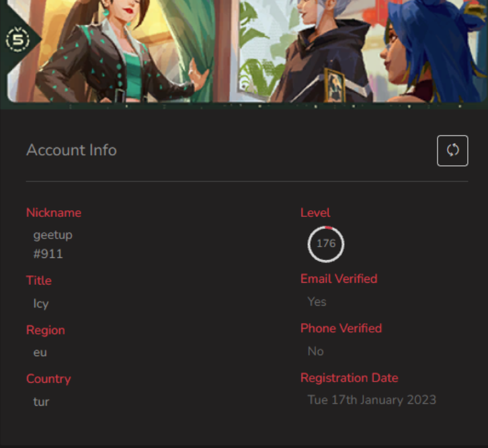The width and height of the screenshot is (488, 448).
Task: Click the Email Verified label
Action: [x=339, y=279]
